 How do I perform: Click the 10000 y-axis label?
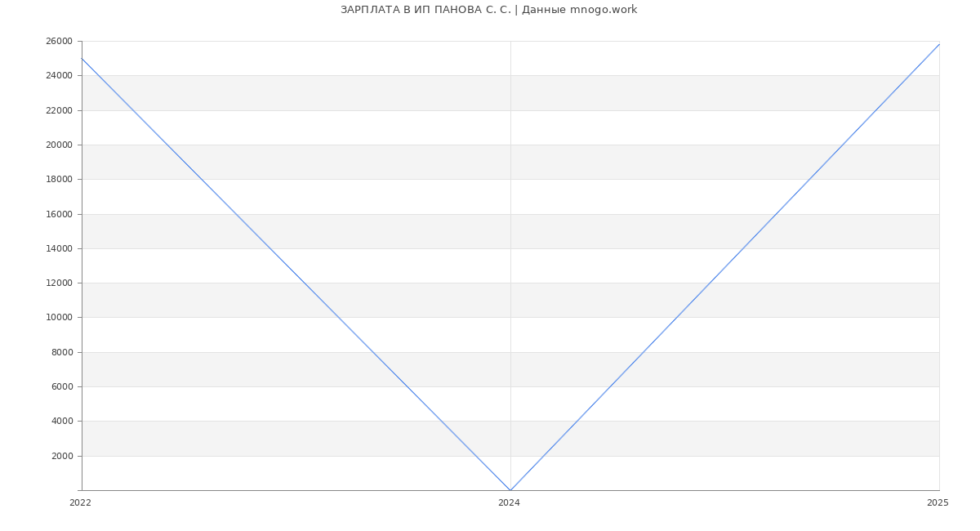59,318
